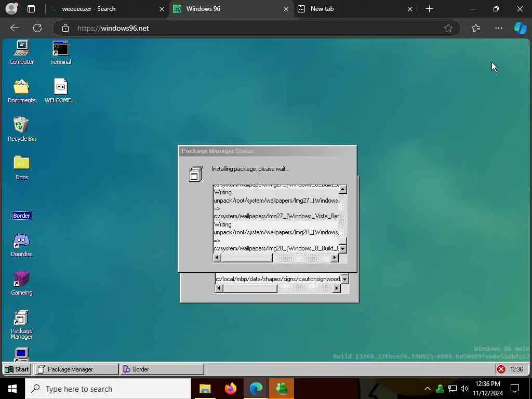The width and height of the screenshot is (532, 399).
Task: Click left scroll arrow in the background dialog
Action: [219, 288]
